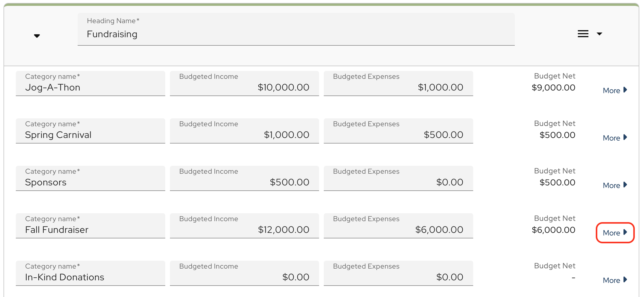
Task: Select the Spring Carnival category name field
Action: pyautogui.click(x=91, y=135)
